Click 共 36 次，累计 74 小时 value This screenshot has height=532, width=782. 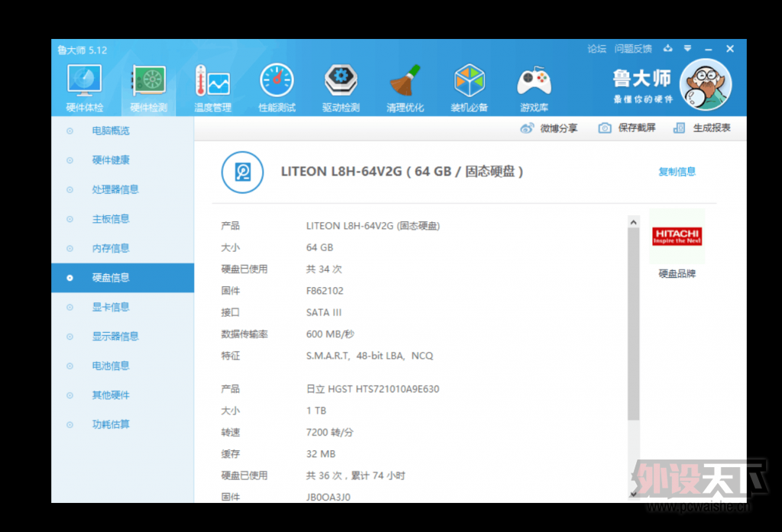click(356, 476)
